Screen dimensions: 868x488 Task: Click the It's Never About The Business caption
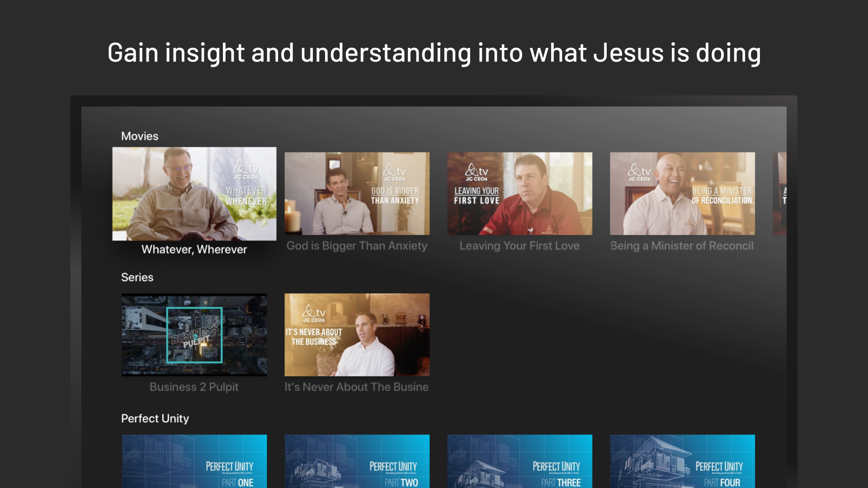click(356, 387)
